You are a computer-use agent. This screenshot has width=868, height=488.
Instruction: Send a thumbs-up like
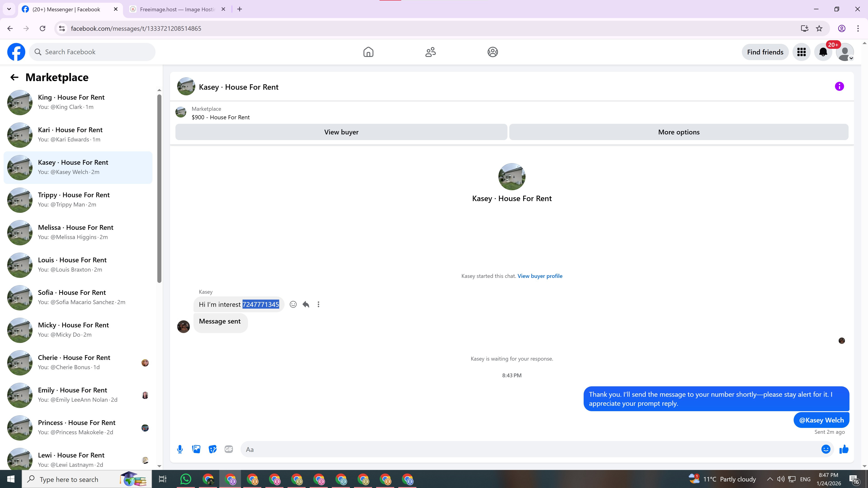point(844,449)
